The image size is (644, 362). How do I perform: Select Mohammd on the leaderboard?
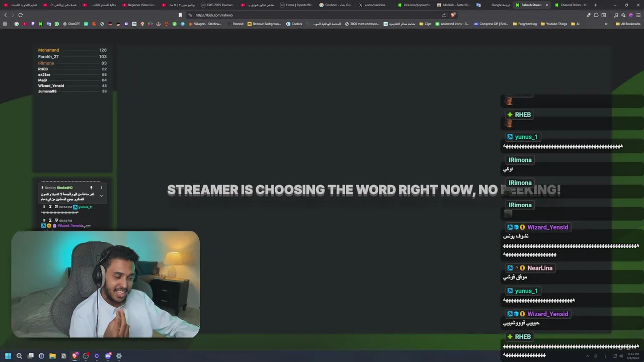click(49, 50)
